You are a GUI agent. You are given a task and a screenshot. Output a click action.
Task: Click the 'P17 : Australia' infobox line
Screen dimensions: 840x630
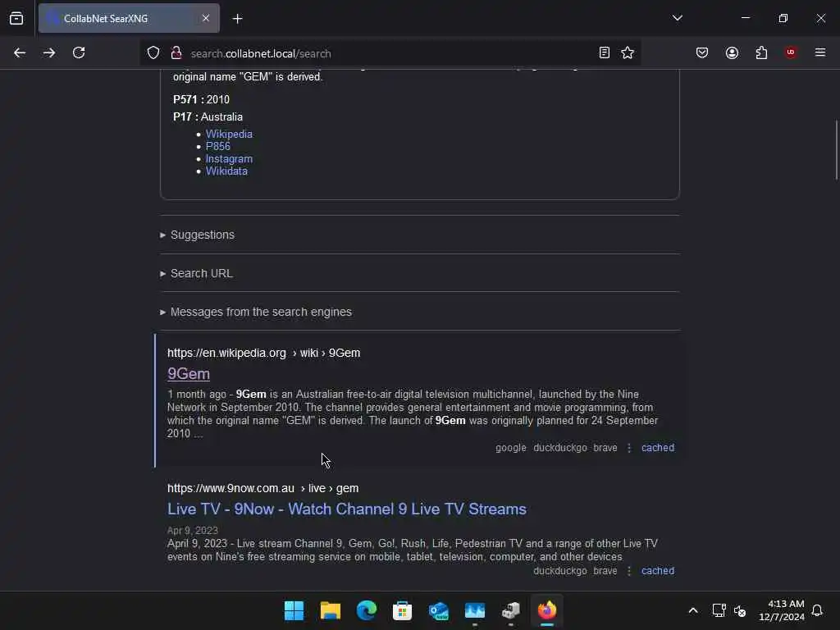tap(208, 116)
